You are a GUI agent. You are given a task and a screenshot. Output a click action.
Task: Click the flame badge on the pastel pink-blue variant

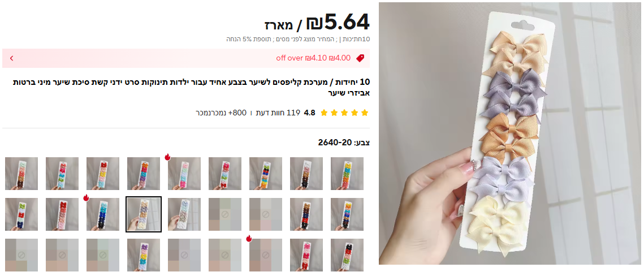[167, 157]
